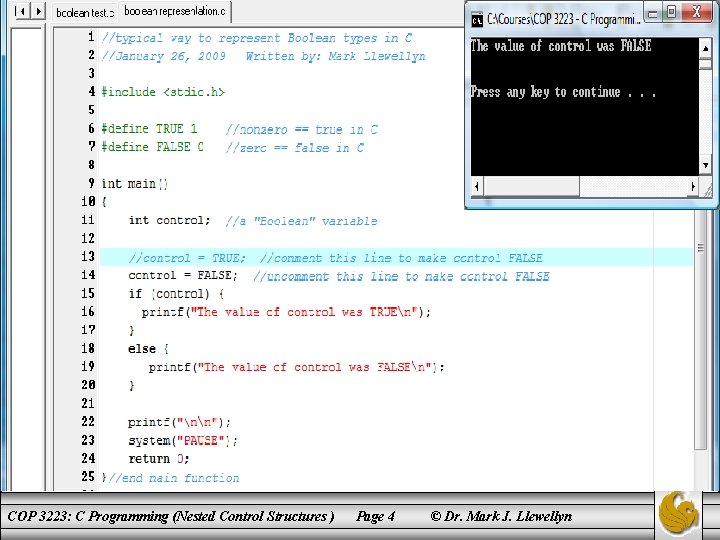Image resolution: width=720 pixels, height=540 pixels.
Task: Click the '#define TRUE 1' text
Action: (x=149, y=129)
